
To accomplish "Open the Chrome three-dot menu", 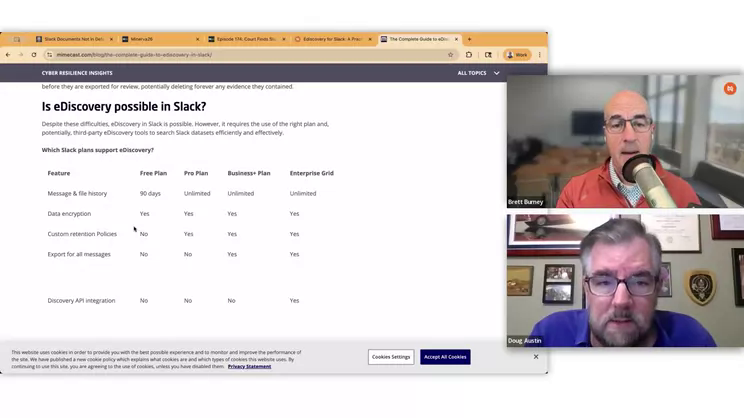I will (x=540, y=55).
